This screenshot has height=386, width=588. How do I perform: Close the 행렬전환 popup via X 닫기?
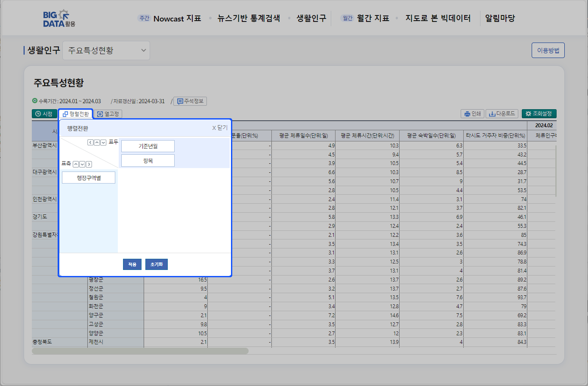pyautogui.click(x=219, y=128)
